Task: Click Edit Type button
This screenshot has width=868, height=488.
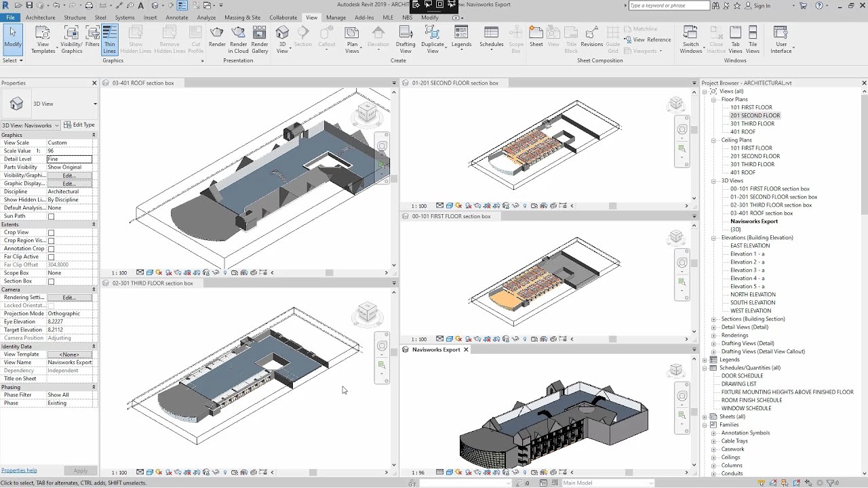Action: coord(79,125)
